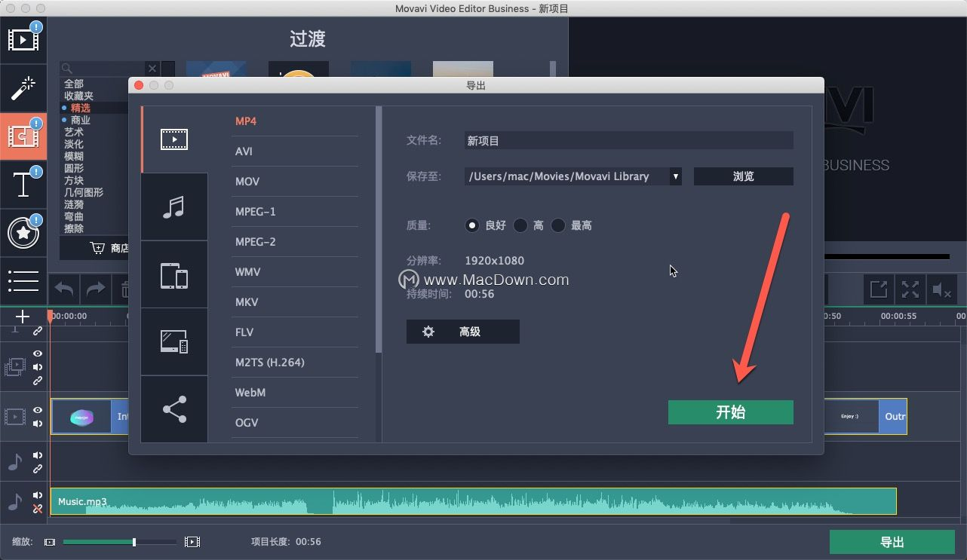Image resolution: width=967 pixels, height=560 pixels.
Task: Select the Music.mp3 audio clip
Action: tap(473, 502)
